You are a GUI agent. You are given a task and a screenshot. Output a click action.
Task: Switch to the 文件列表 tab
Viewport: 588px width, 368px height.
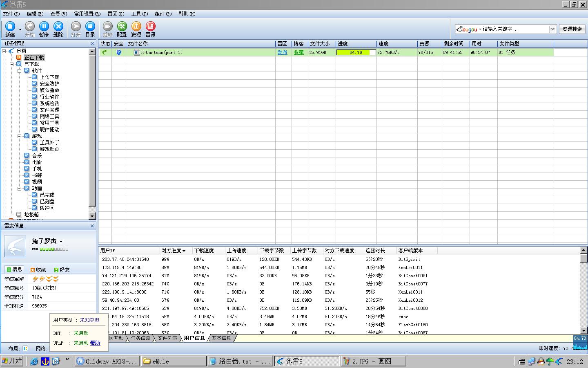tap(167, 338)
